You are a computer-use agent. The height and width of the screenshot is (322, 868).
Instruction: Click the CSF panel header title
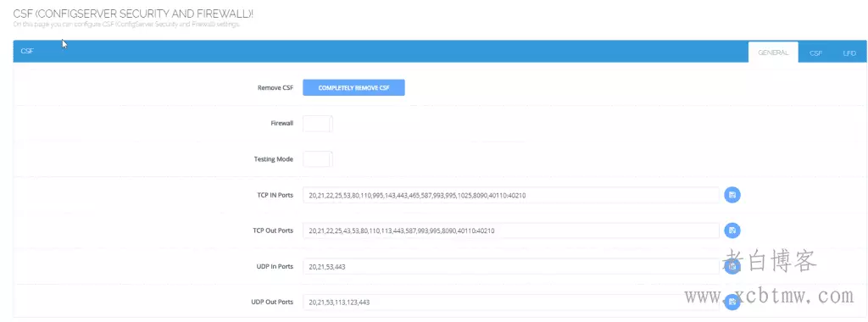coord(27,50)
